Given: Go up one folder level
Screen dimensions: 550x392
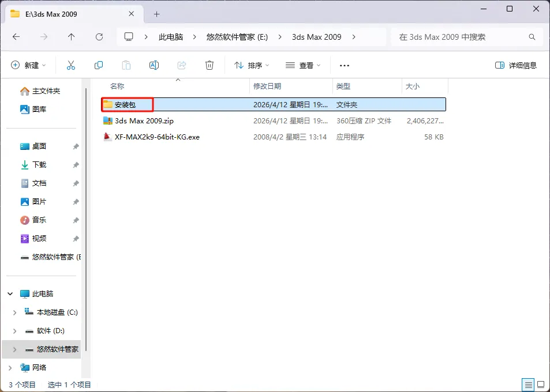Looking at the screenshot, I should point(71,37).
